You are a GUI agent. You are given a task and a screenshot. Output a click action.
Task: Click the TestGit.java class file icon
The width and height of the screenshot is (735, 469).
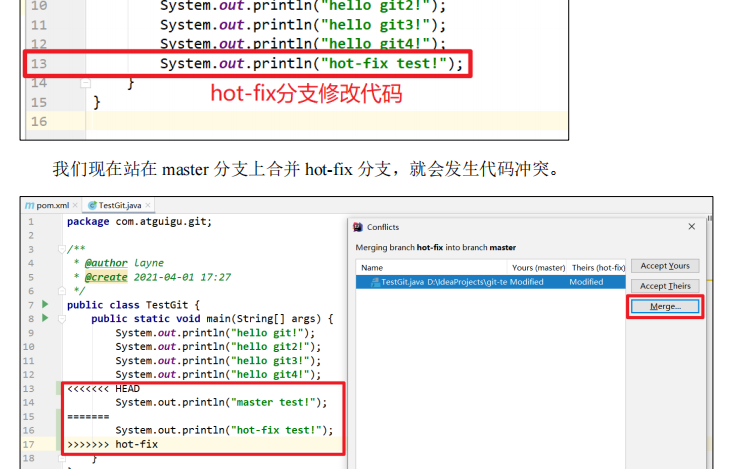pos(92,205)
